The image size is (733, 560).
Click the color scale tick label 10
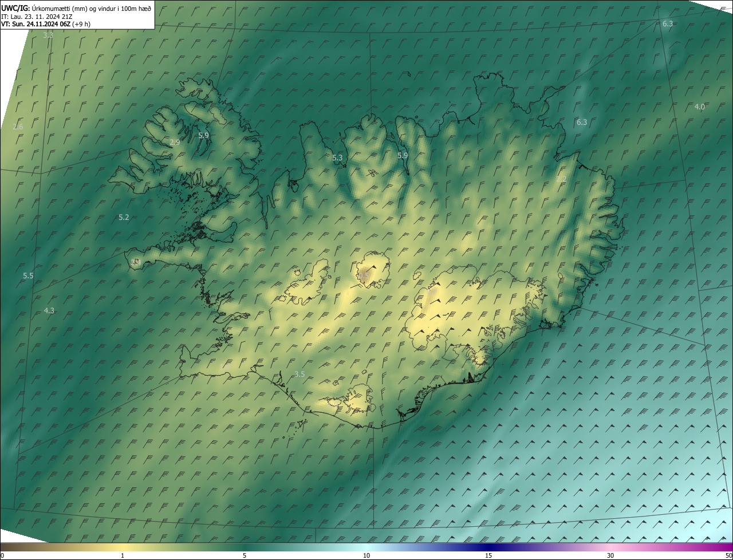point(366,555)
